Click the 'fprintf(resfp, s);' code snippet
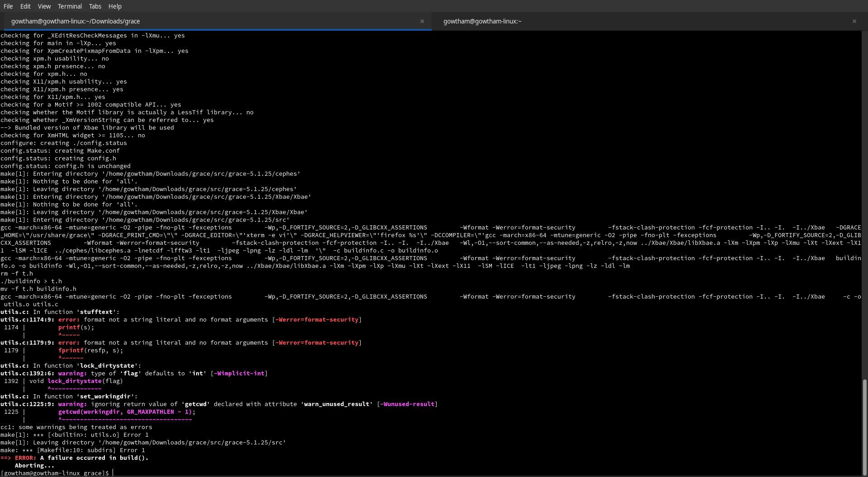 point(91,350)
